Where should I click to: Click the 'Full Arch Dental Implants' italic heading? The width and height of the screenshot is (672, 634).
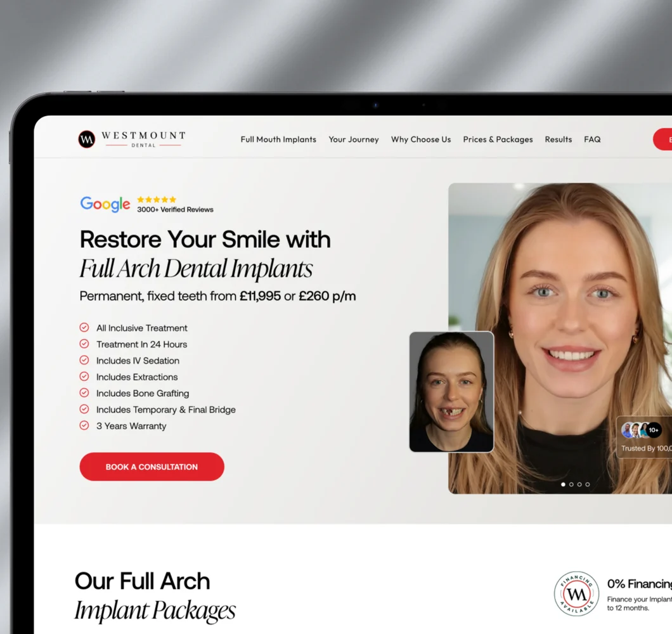pos(197,269)
